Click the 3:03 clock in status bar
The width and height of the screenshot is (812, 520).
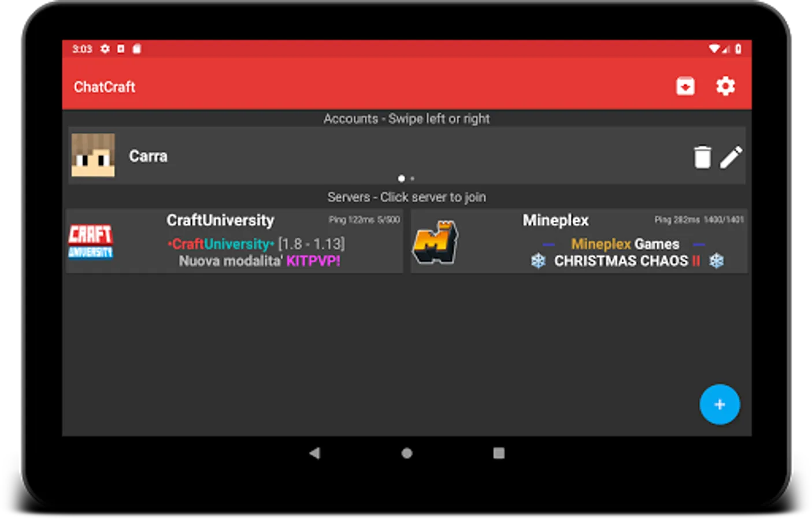[x=82, y=49]
